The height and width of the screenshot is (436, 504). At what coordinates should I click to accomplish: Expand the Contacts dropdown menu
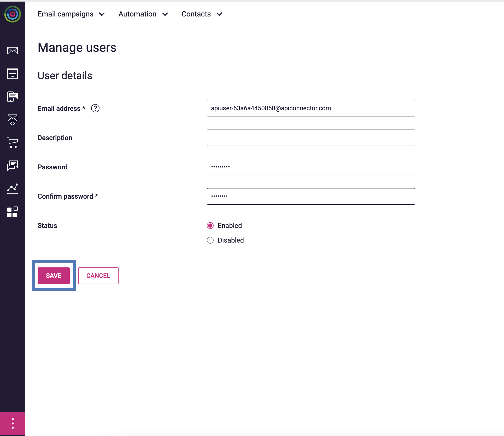(x=202, y=14)
